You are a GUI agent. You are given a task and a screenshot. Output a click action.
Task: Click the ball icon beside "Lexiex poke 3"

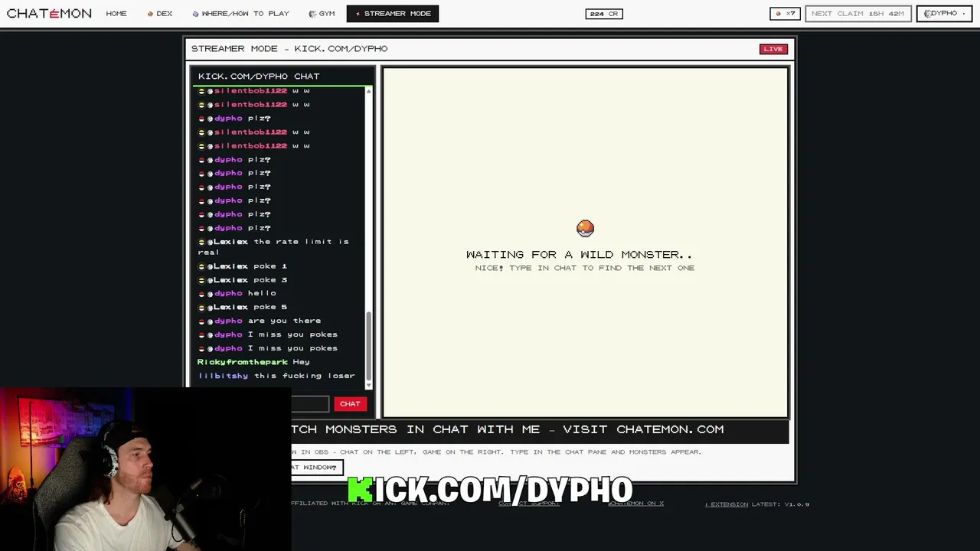[201, 280]
